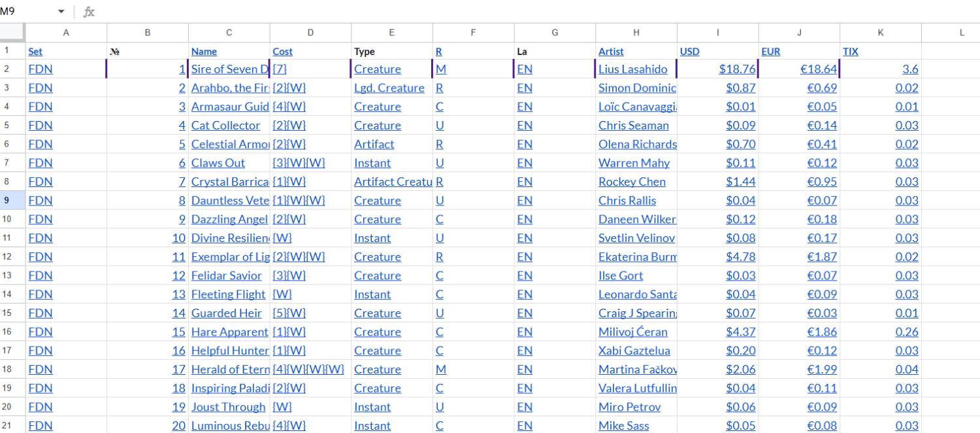This screenshot has width=980, height=433.
Task: Select column E header
Action: tap(391, 32)
